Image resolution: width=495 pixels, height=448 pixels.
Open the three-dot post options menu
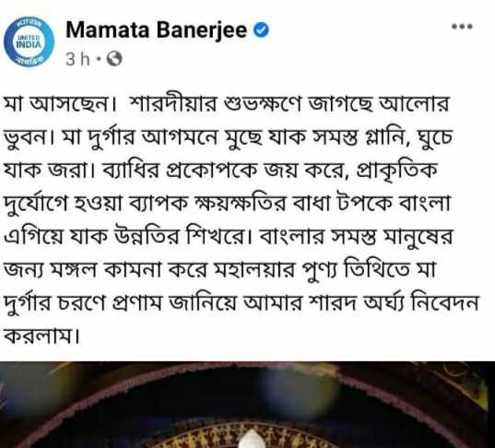pyautogui.click(x=462, y=27)
